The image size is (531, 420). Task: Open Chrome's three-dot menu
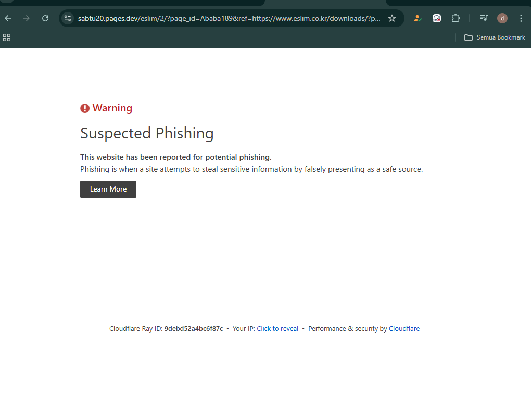tap(521, 18)
